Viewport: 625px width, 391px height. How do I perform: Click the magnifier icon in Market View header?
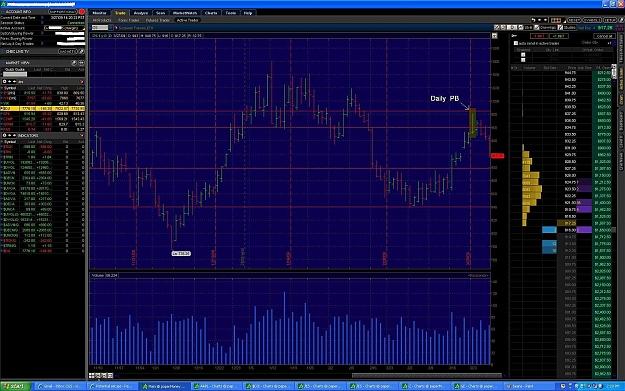point(74,63)
